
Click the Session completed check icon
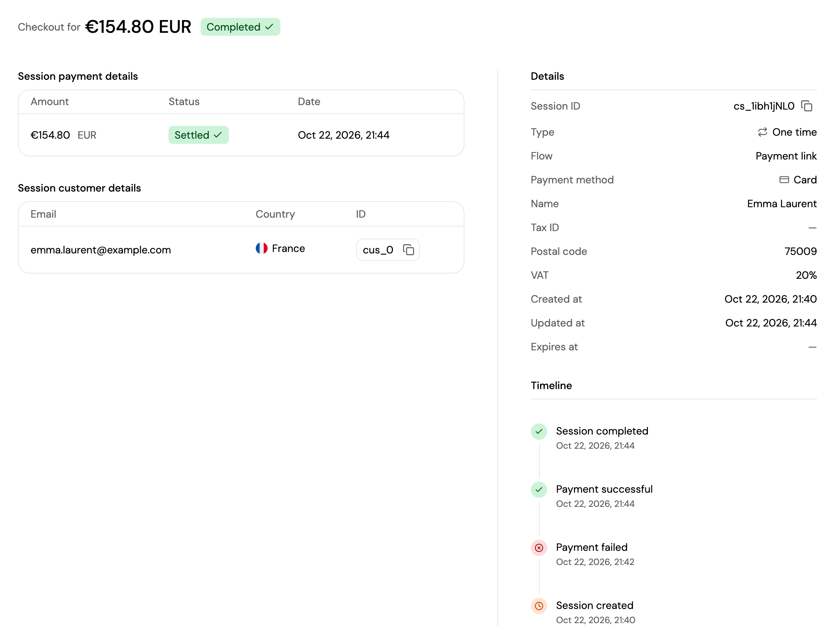pos(539,432)
